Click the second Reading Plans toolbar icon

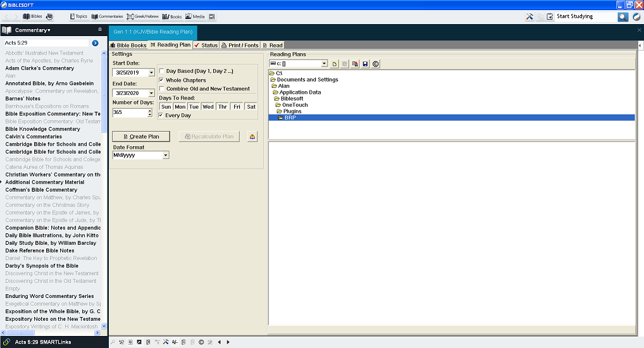(x=345, y=64)
